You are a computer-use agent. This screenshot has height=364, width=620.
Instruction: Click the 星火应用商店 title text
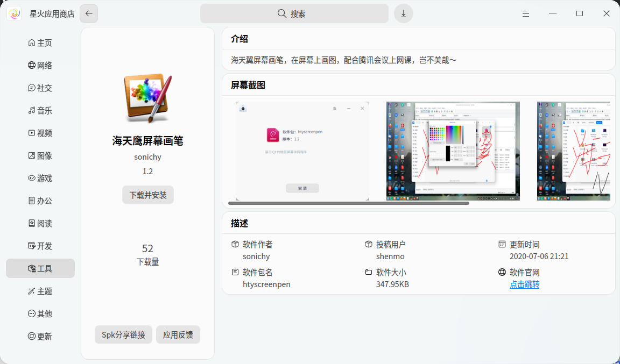tap(52, 14)
